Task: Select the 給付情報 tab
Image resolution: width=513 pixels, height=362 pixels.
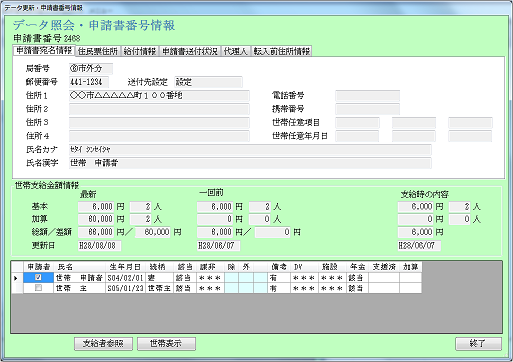Action: coord(140,51)
